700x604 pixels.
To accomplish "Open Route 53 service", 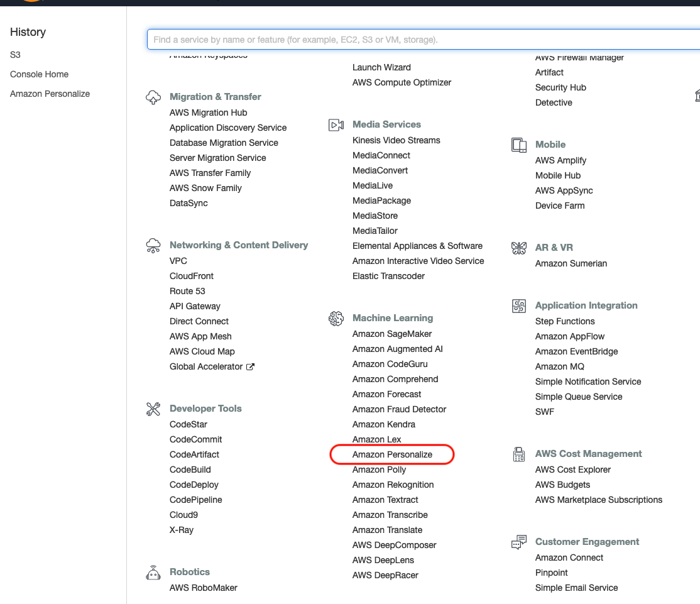I will coord(187,291).
